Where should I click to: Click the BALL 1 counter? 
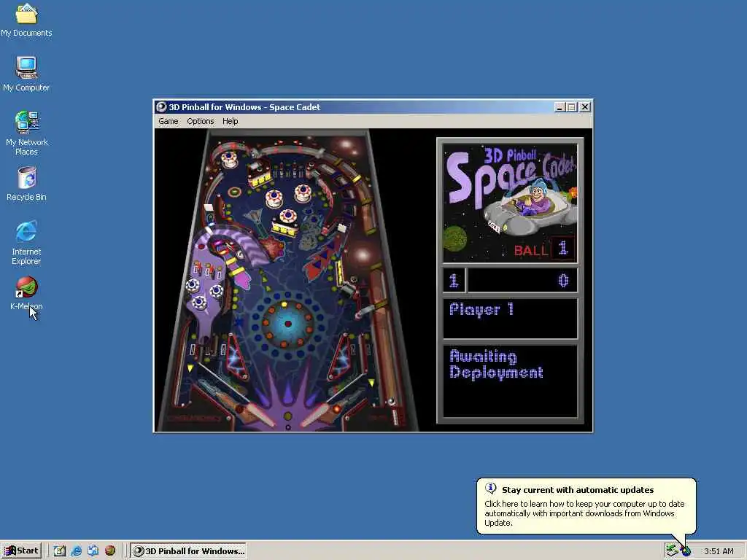(x=544, y=249)
